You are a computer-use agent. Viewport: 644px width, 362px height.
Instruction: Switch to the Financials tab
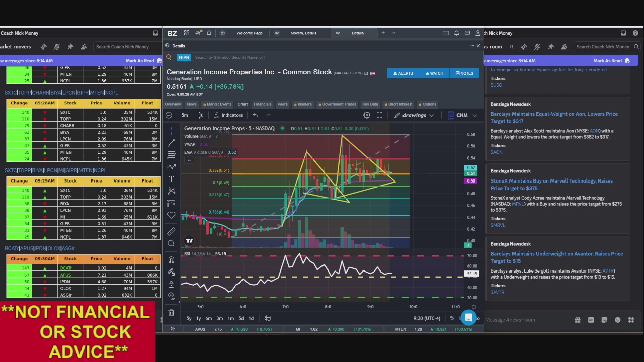262,104
